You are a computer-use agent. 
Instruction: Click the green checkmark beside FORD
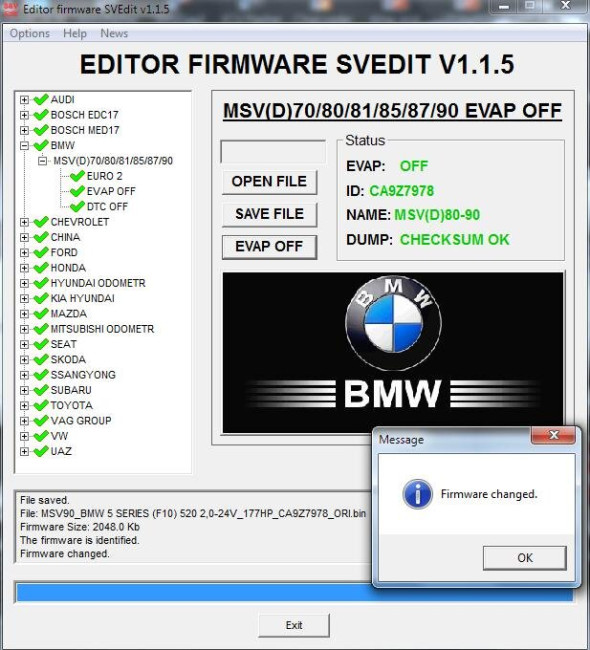[41, 252]
